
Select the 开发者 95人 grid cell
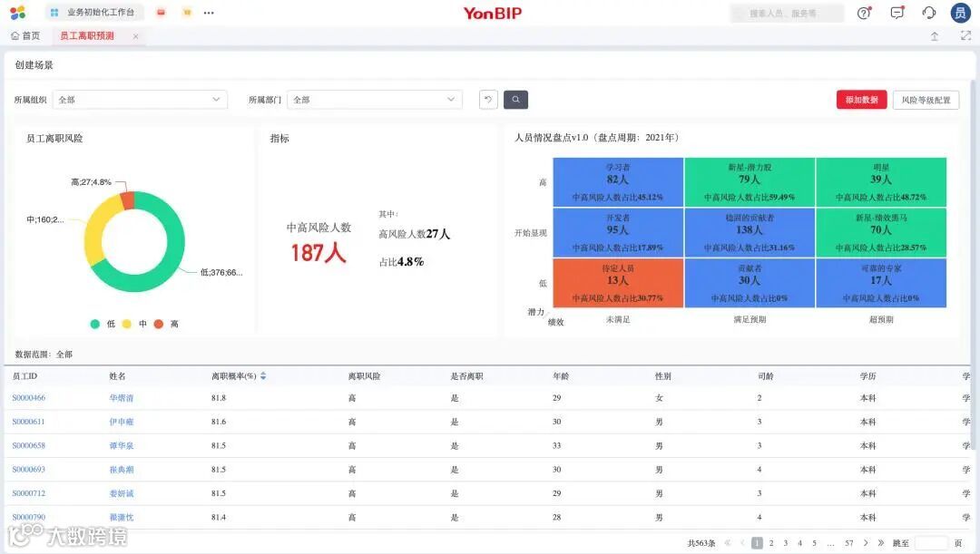[618, 232]
